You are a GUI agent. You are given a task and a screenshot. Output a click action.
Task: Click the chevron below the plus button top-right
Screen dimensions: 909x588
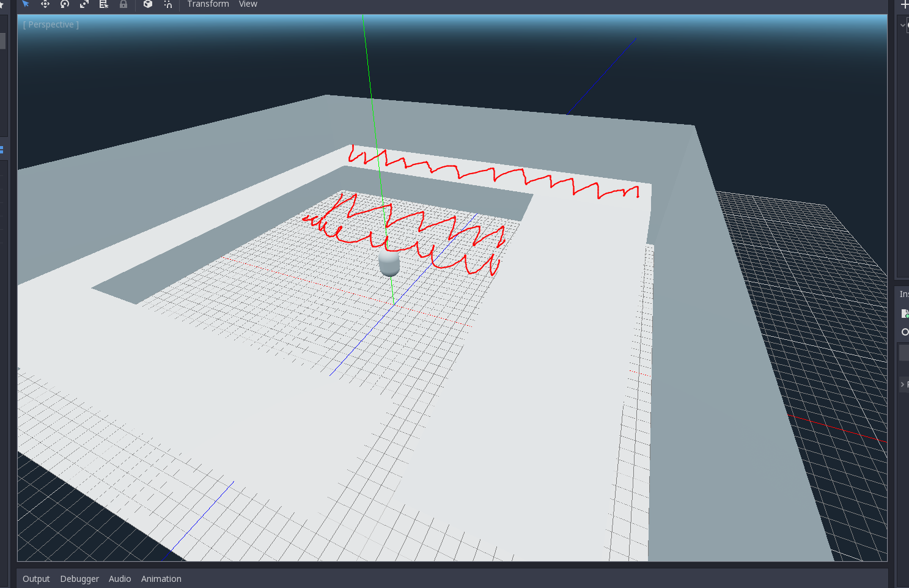[903, 25]
